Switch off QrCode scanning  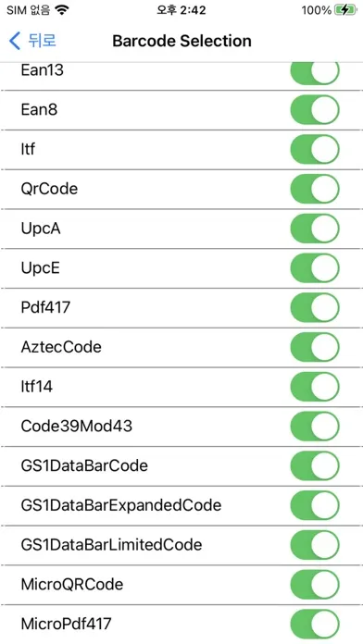coord(315,189)
